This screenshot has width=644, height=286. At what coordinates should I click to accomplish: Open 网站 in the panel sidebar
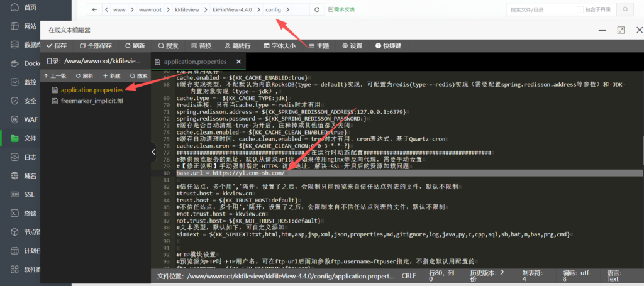coord(25,26)
